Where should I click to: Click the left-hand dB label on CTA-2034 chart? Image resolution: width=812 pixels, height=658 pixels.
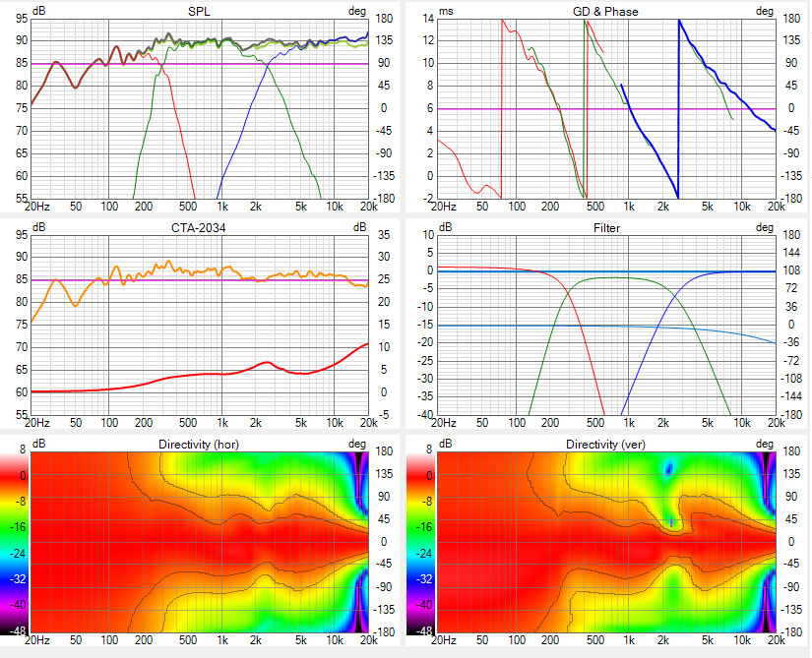pyautogui.click(x=38, y=227)
